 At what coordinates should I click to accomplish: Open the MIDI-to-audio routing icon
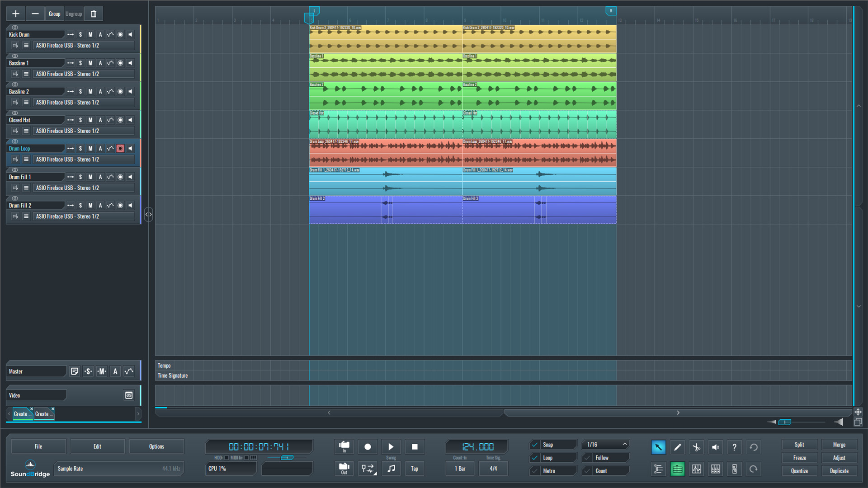tap(368, 469)
